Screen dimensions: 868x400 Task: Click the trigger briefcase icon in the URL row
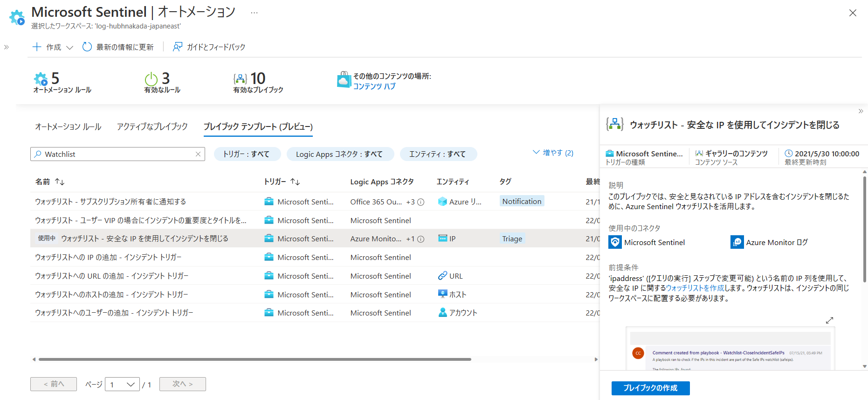pos(269,276)
